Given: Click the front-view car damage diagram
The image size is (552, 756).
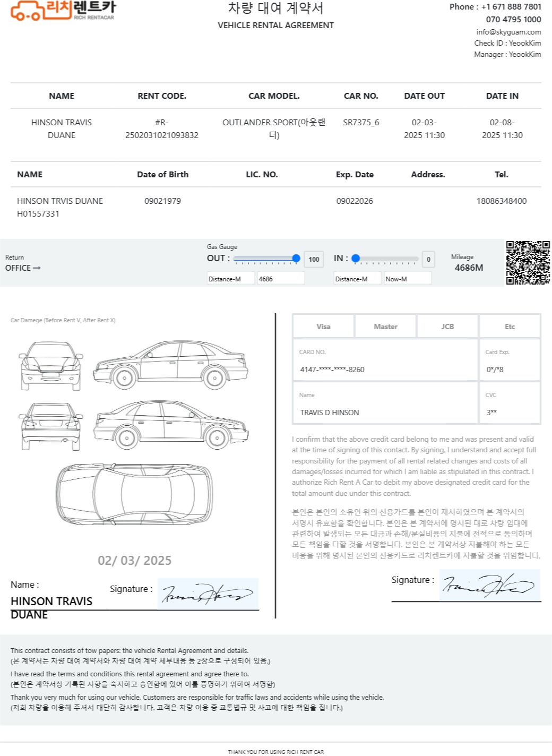Looking at the screenshot, I should click(x=51, y=366).
